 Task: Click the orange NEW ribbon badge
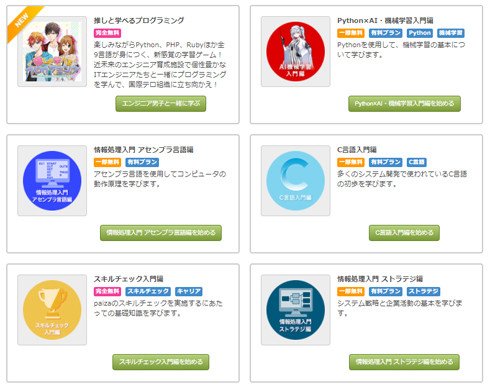click(x=23, y=21)
